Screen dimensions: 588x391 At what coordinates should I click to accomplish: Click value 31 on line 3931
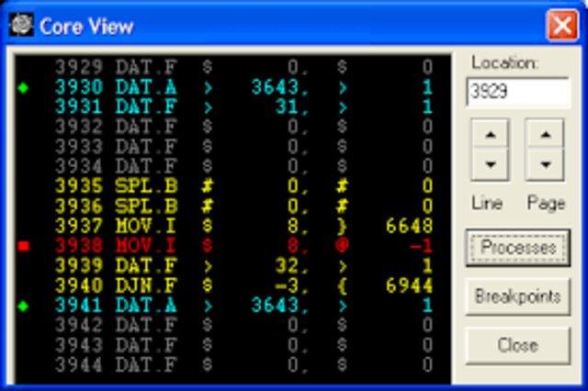tap(287, 107)
